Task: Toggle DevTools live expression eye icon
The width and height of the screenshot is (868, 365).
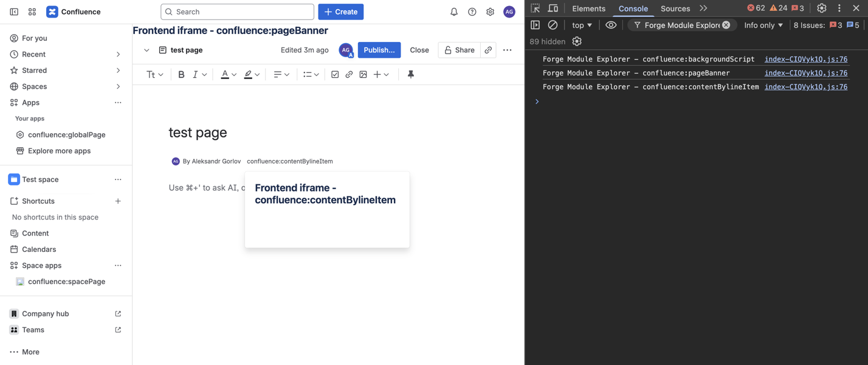Action: point(611,25)
